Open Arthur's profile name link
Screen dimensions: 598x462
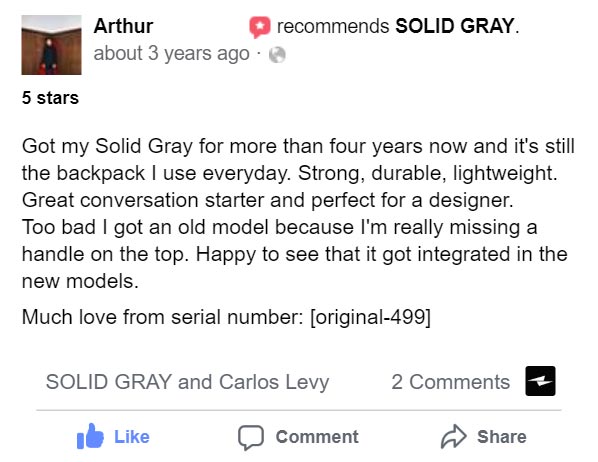[x=123, y=26]
